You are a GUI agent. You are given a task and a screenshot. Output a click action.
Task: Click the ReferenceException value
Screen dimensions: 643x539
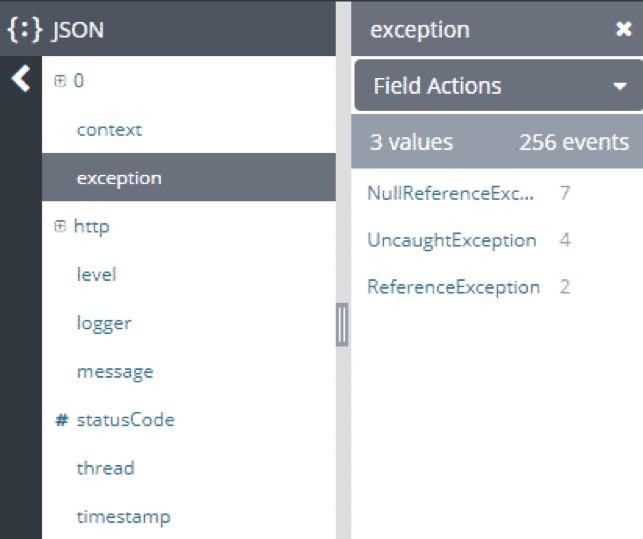point(453,287)
